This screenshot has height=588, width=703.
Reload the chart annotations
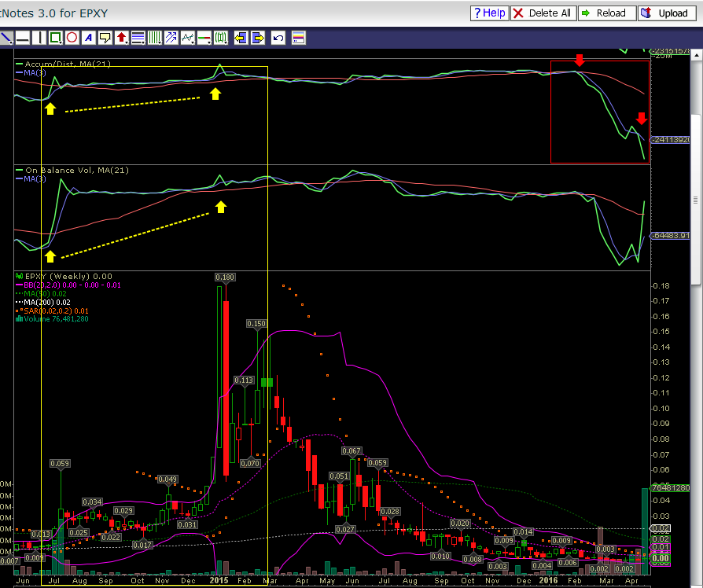[x=607, y=13]
